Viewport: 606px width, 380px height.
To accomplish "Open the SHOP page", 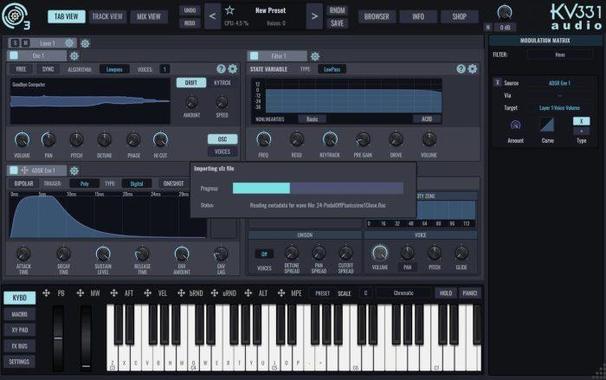I will click(x=459, y=16).
